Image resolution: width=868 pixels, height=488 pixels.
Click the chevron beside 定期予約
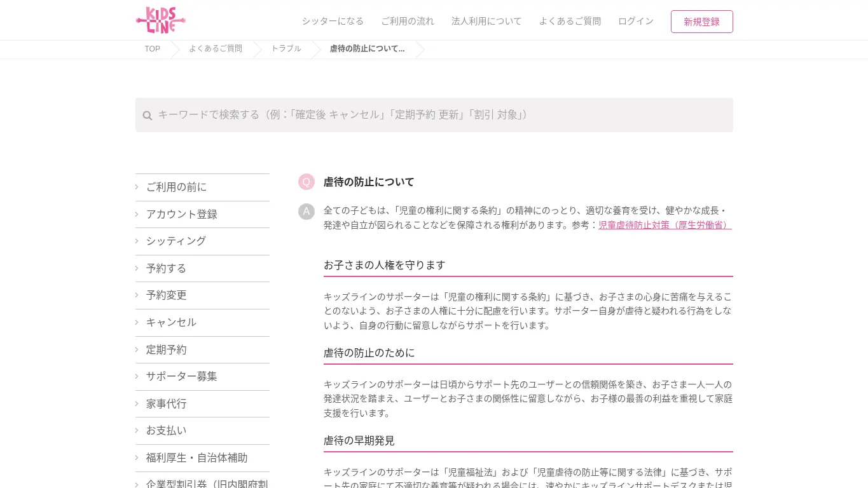(x=137, y=349)
